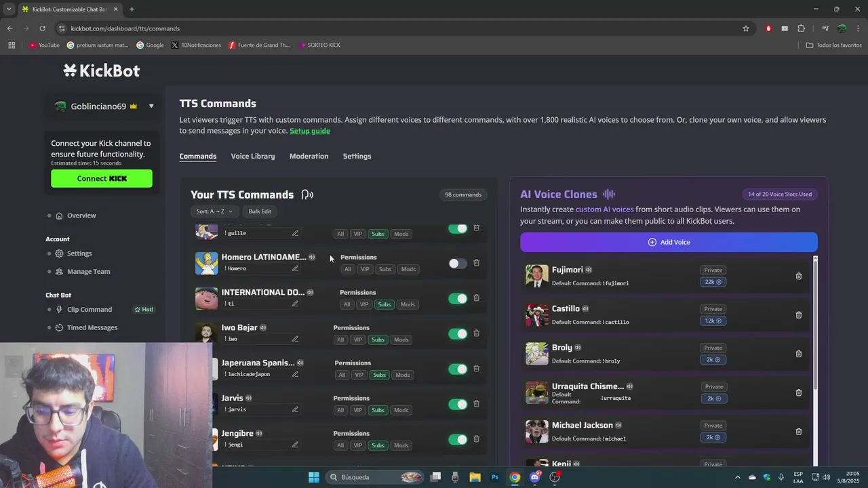Open Manage Team in the sidebar
The height and width of the screenshot is (488, 868).
(88, 272)
